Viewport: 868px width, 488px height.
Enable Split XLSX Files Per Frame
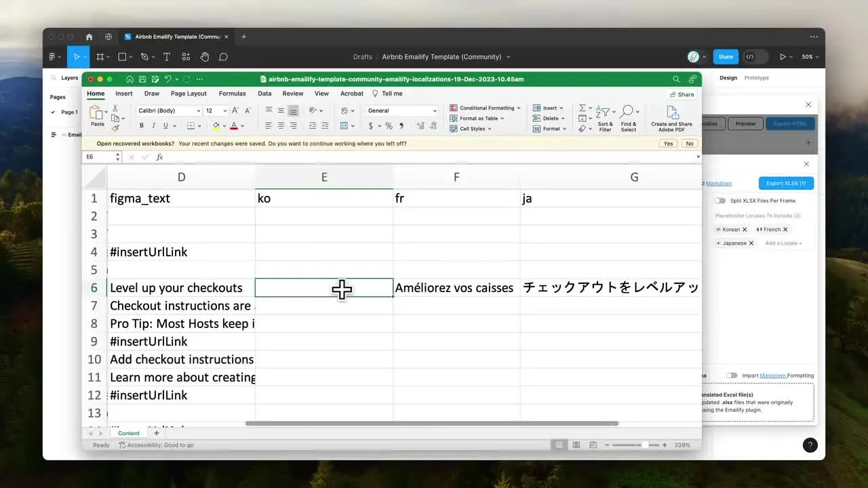[x=720, y=201]
